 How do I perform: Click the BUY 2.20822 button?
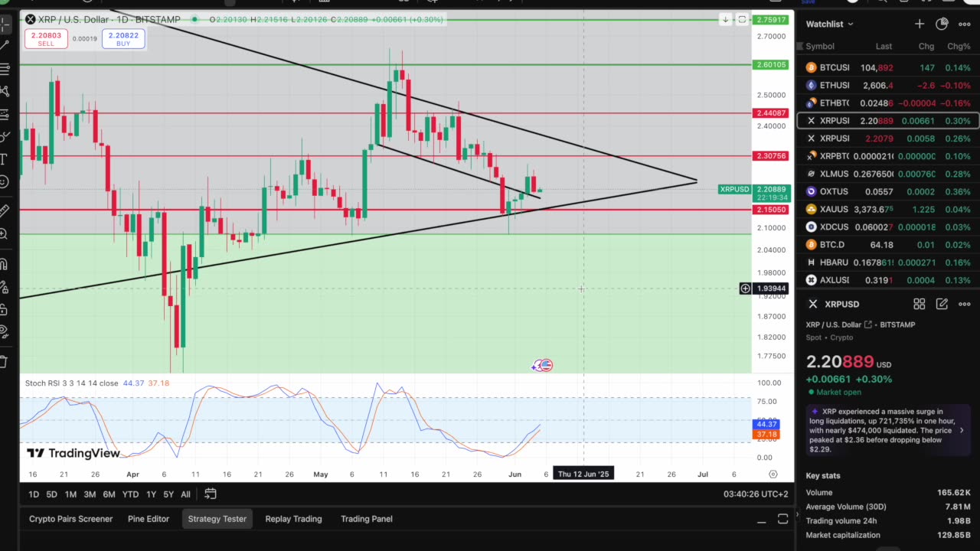click(123, 38)
